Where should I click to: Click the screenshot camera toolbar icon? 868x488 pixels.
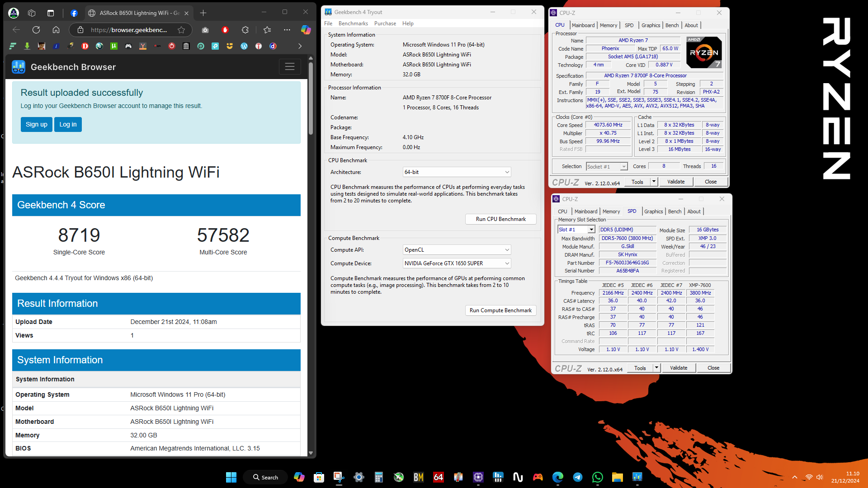(x=205, y=30)
